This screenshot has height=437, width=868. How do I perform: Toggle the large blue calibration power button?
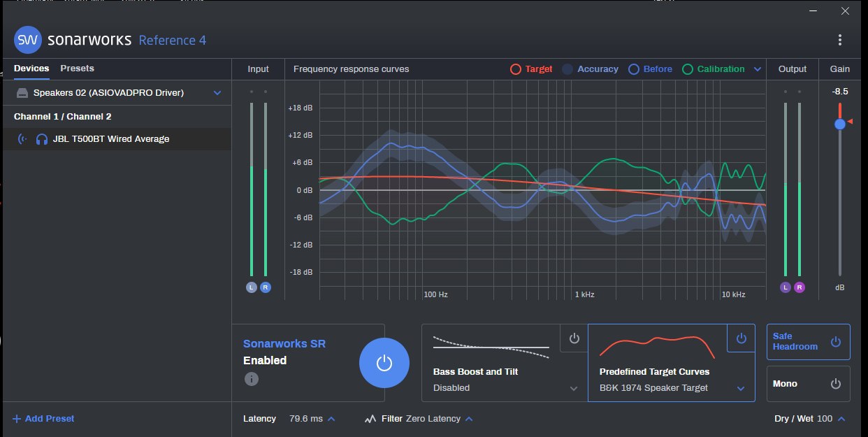coord(383,362)
